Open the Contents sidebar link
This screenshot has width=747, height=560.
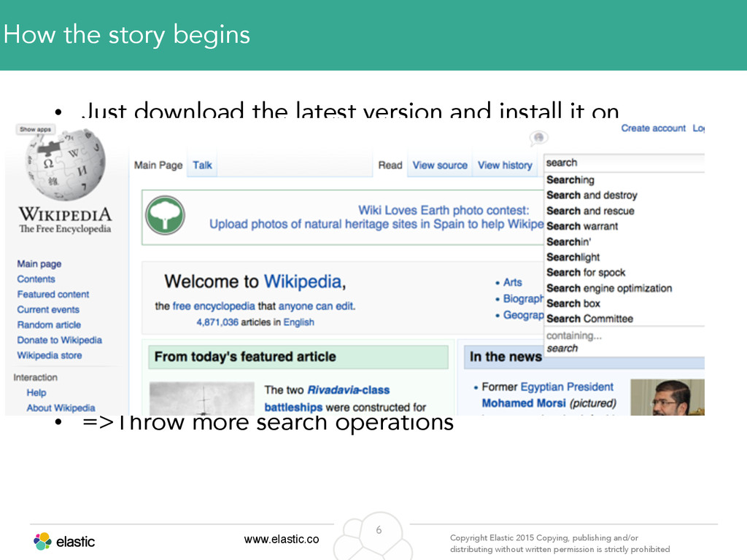click(36, 279)
